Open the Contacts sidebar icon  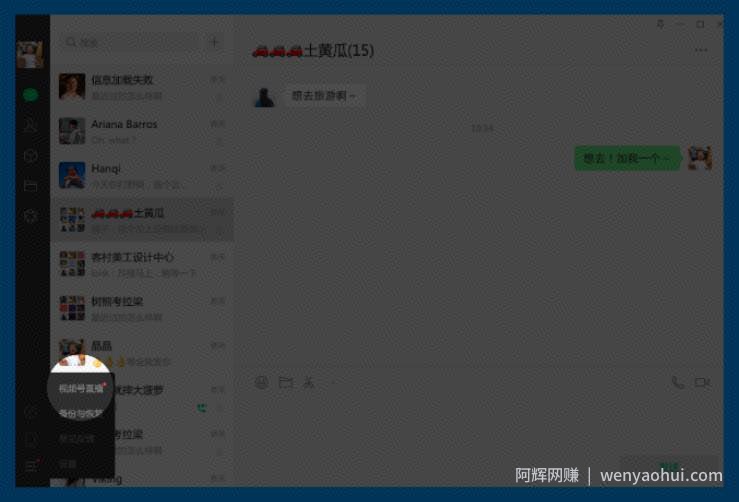(x=31, y=125)
